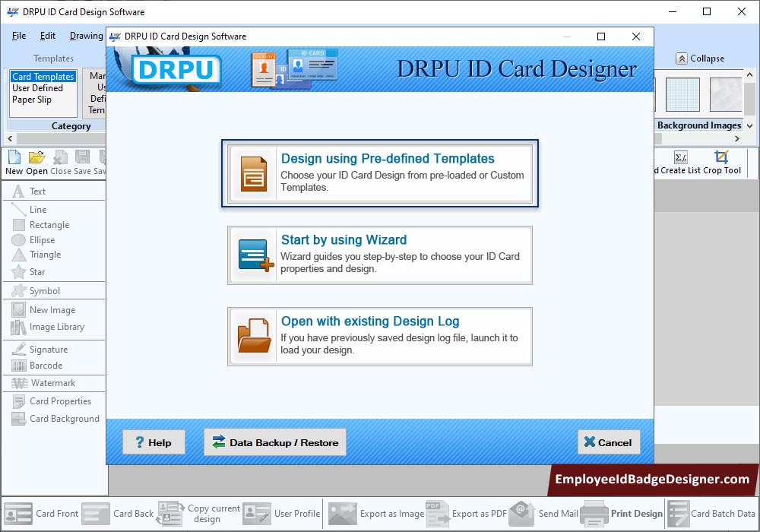The height and width of the screenshot is (532, 760).
Task: Select User Defined category
Action: (37, 88)
